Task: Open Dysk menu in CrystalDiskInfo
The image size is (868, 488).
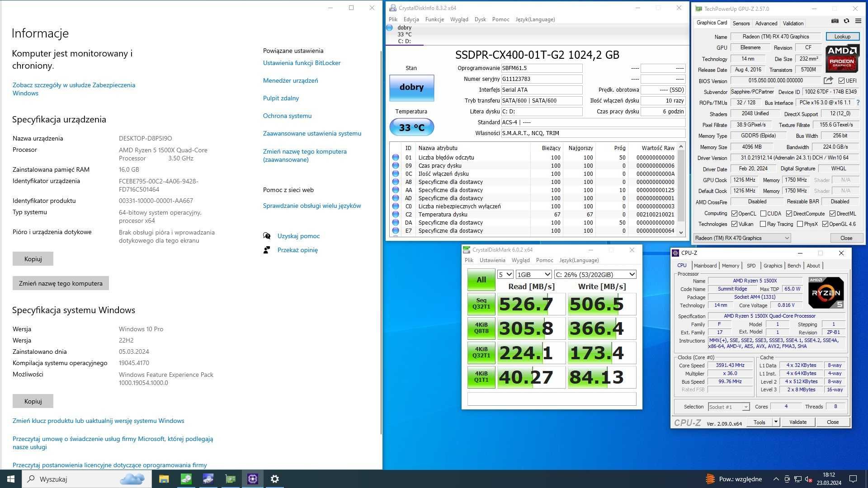Action: pyautogui.click(x=480, y=19)
